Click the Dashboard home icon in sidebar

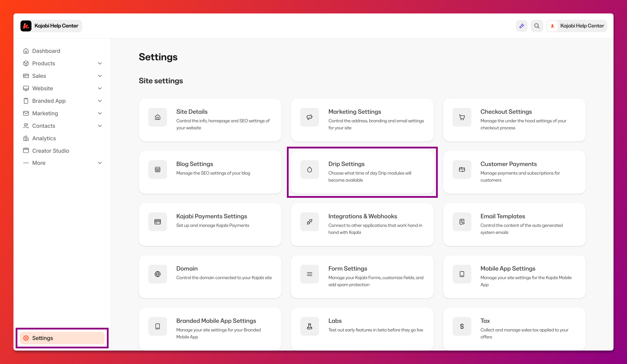tap(26, 51)
